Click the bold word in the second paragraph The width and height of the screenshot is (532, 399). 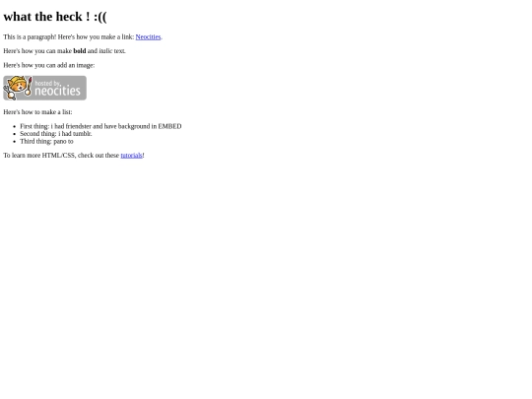click(x=80, y=51)
